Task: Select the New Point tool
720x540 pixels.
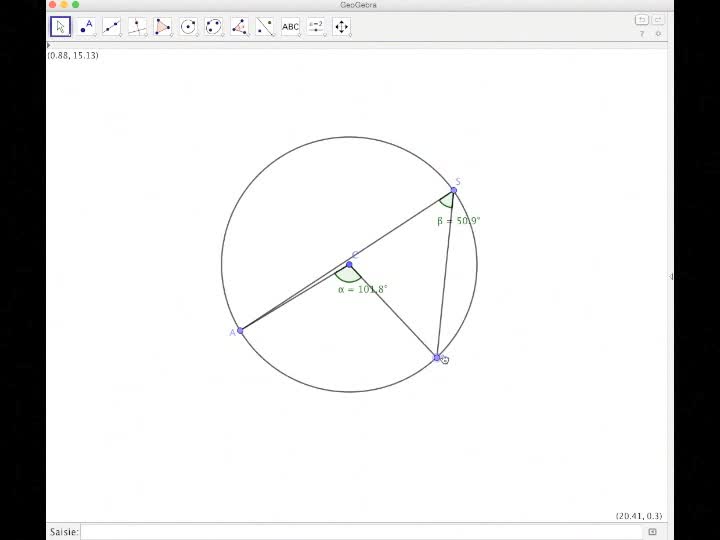Action: (x=86, y=26)
